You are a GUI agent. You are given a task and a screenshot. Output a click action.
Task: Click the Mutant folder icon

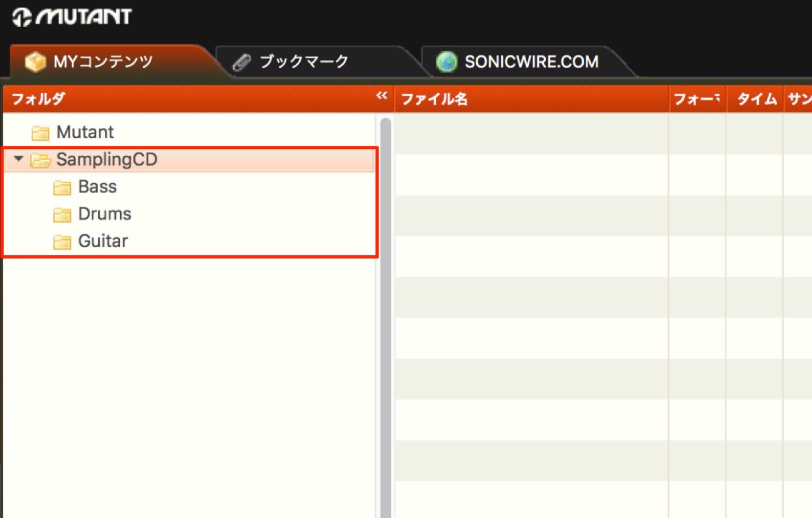[40, 133]
